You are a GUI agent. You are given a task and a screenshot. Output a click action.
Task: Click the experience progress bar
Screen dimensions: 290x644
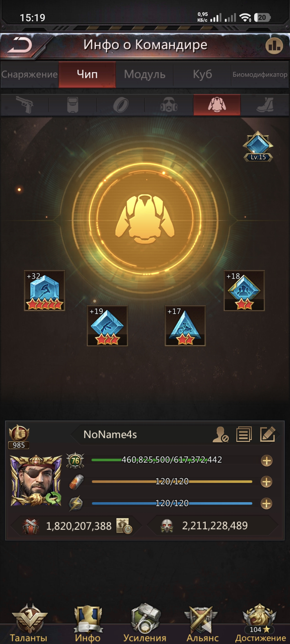[x=172, y=460]
